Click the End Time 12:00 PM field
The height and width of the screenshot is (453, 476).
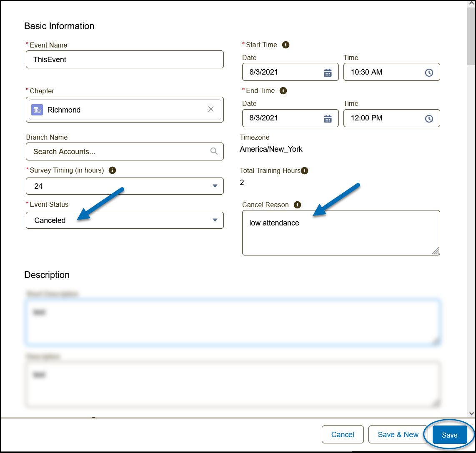tap(392, 118)
